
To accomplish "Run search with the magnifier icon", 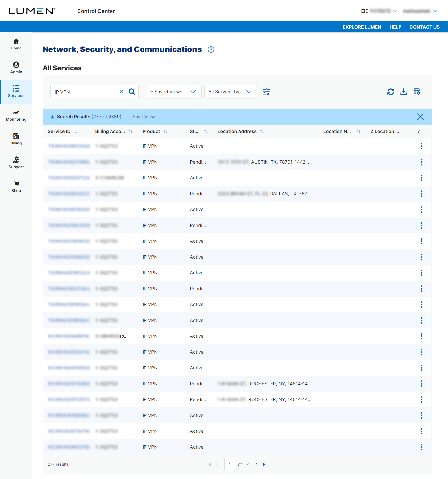I will 132,92.
